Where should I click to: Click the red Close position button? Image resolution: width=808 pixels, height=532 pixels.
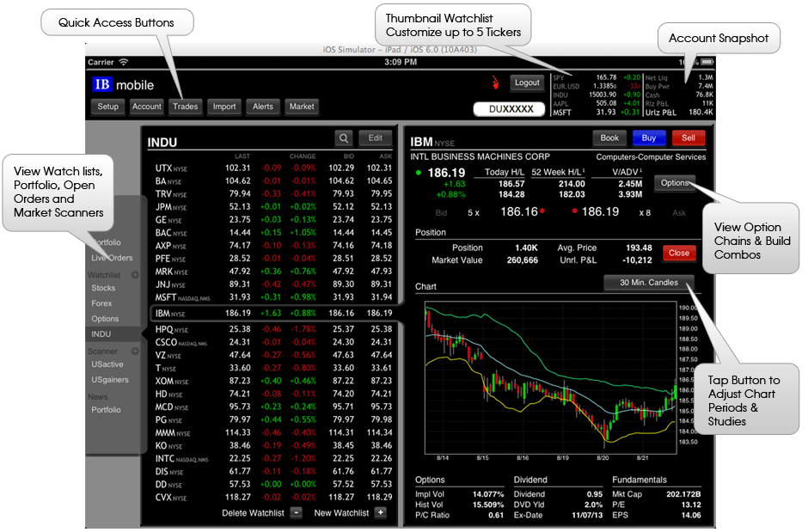click(679, 253)
